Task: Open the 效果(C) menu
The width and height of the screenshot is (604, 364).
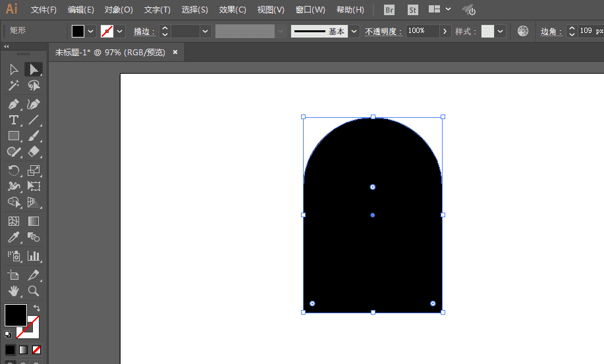Action: point(233,10)
